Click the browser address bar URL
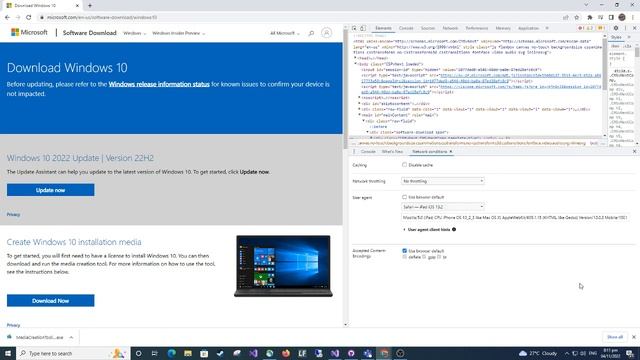The width and height of the screenshot is (640, 360). pos(102,18)
